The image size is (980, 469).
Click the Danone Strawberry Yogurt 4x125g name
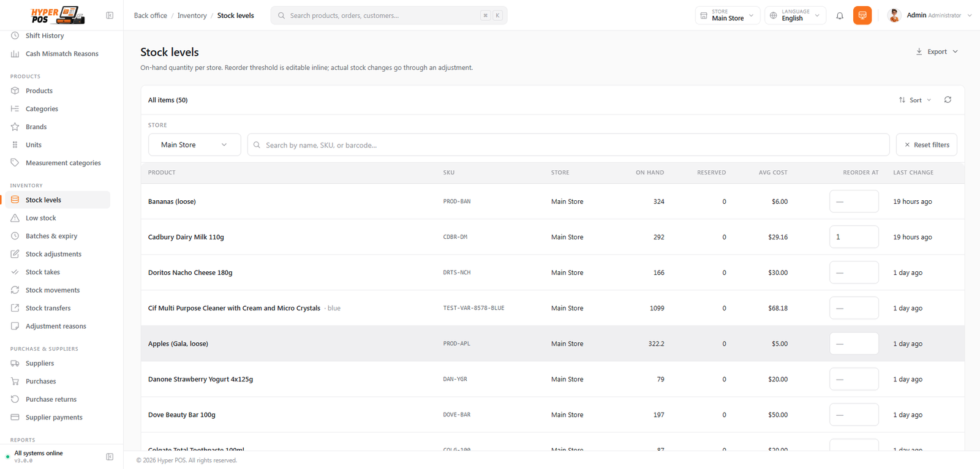(200, 379)
